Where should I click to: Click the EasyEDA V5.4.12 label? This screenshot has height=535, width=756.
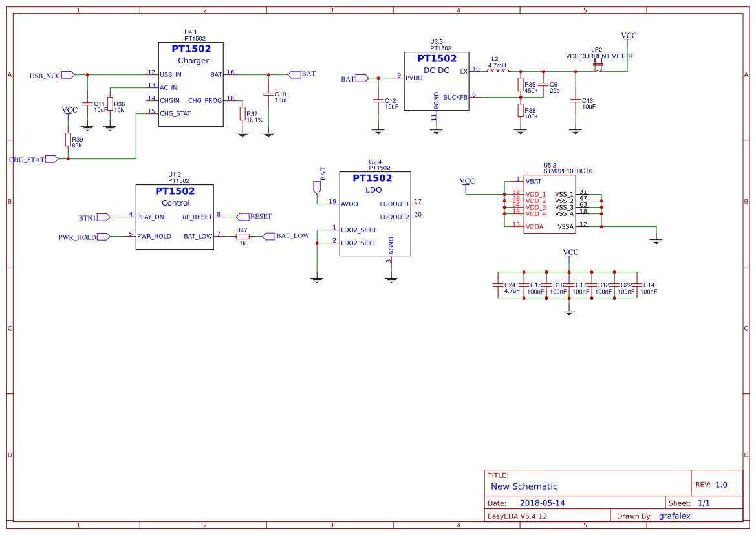click(x=517, y=516)
